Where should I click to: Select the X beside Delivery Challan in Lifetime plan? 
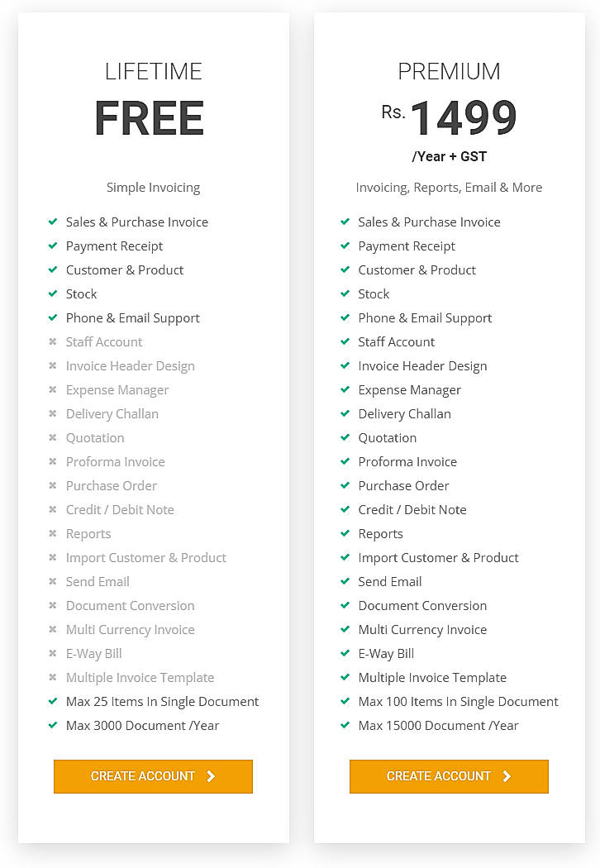coord(51,413)
